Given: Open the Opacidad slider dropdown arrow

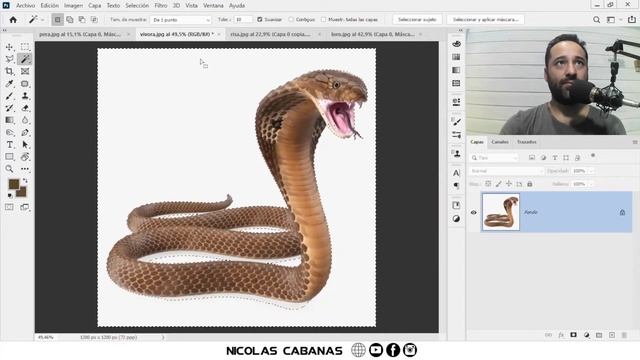Looking at the screenshot, I should click(x=591, y=171).
